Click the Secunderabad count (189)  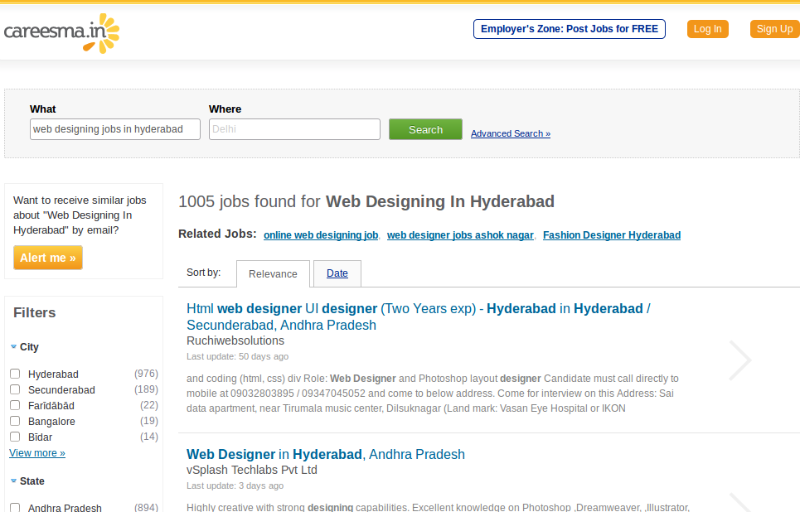point(146,390)
